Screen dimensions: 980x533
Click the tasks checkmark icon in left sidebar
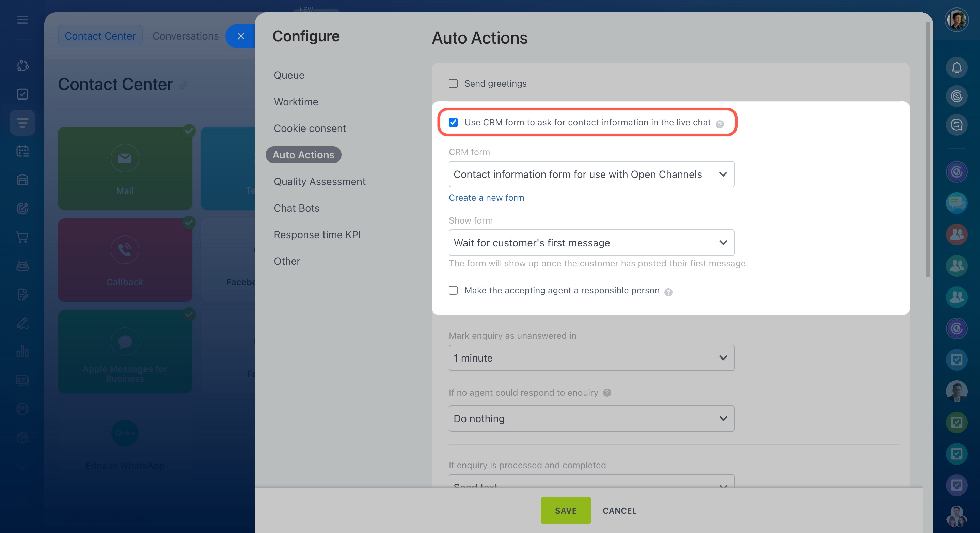click(22, 94)
